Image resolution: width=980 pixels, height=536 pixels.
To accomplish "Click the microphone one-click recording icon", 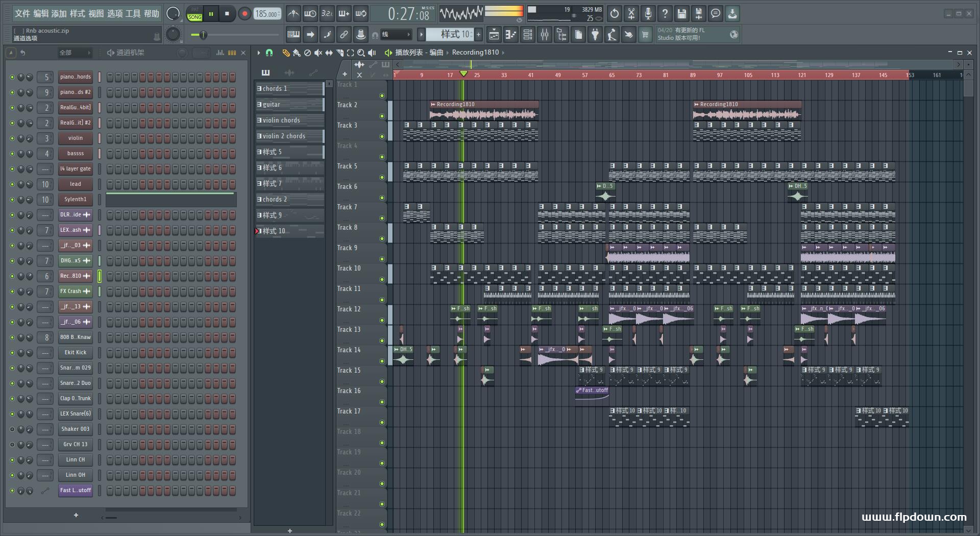I will click(648, 14).
